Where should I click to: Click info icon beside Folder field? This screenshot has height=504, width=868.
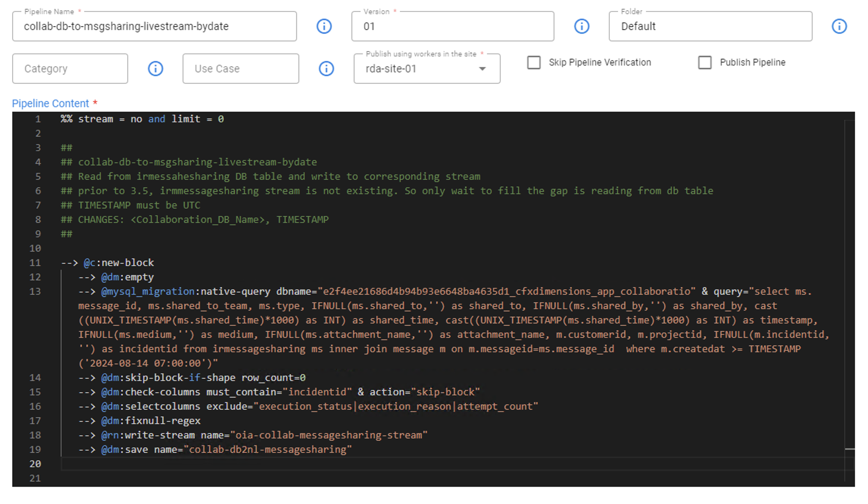pyautogui.click(x=839, y=26)
